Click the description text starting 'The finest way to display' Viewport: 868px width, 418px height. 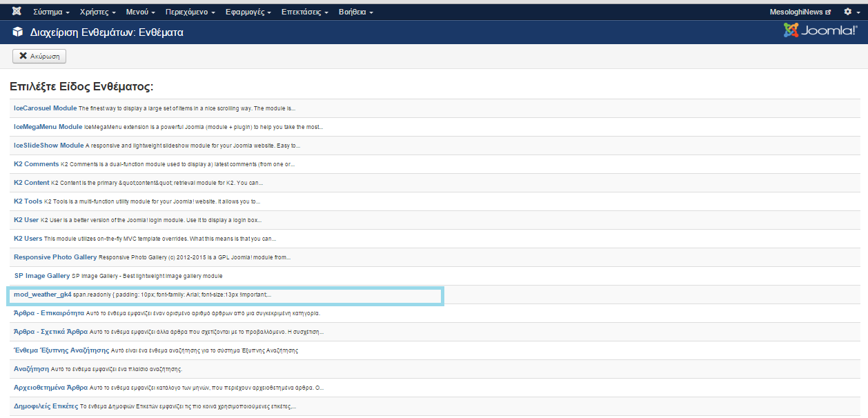point(187,108)
